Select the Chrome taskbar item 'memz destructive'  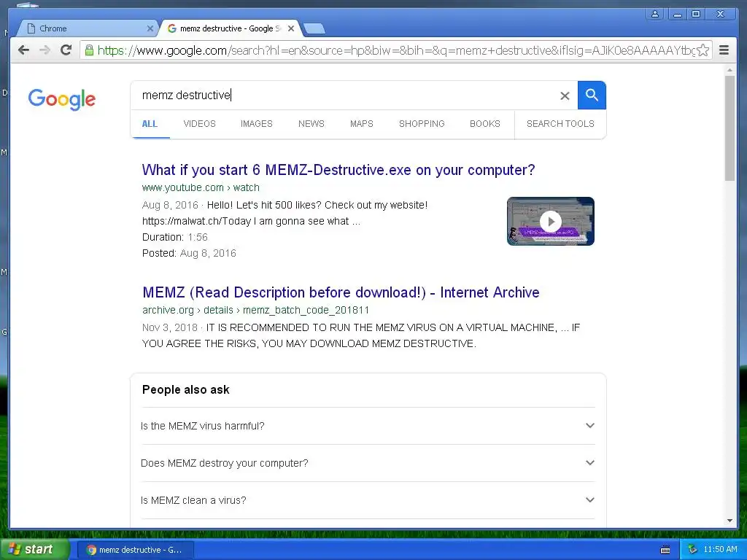tap(135, 550)
